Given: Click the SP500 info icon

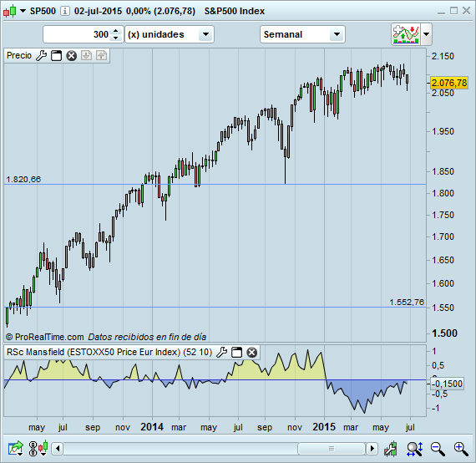Looking at the screenshot, I should pyautogui.click(x=64, y=11).
